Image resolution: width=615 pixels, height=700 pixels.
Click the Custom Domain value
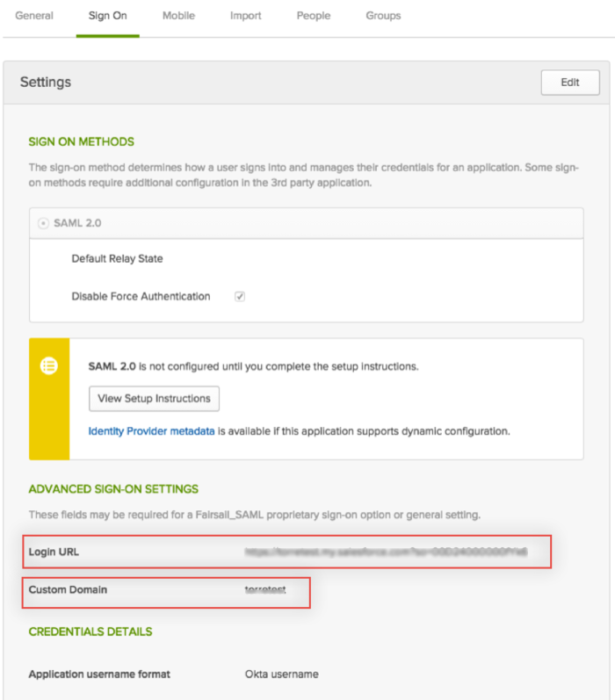(265, 590)
